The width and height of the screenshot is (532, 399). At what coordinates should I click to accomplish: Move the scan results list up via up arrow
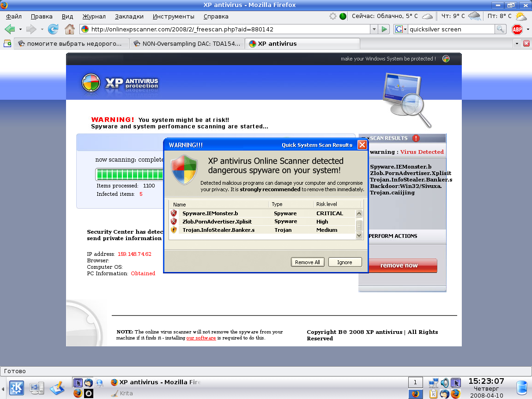(x=359, y=213)
